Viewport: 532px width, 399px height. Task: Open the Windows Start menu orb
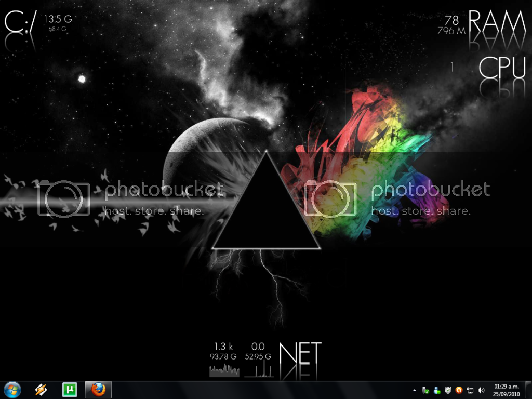tap(12, 389)
